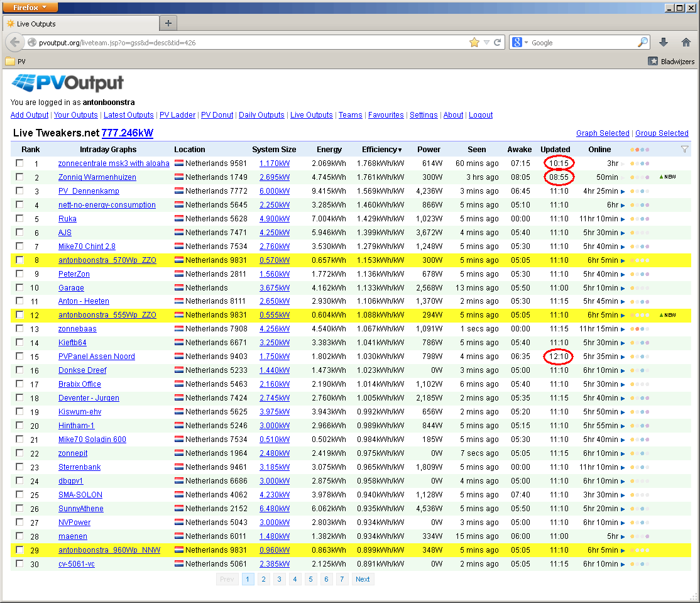Viewport: 700px width, 603px height.
Task: Click the PVOutput logo
Action: click(x=67, y=82)
